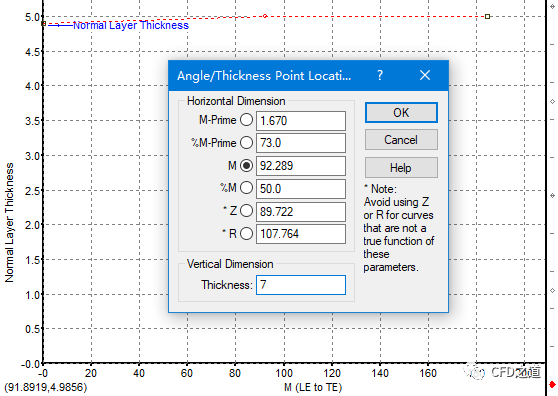The width and height of the screenshot is (558, 396).
Task: Click the M-Prime value field 1.670
Action: click(301, 121)
